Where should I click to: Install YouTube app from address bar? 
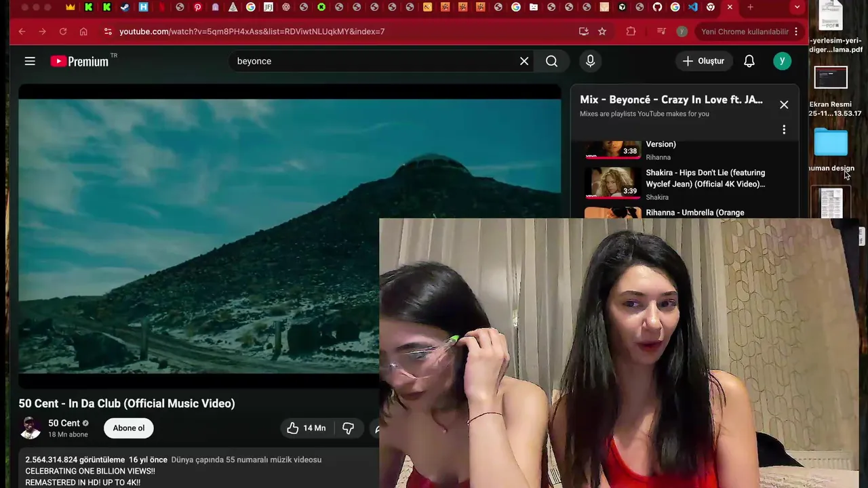coord(583,31)
